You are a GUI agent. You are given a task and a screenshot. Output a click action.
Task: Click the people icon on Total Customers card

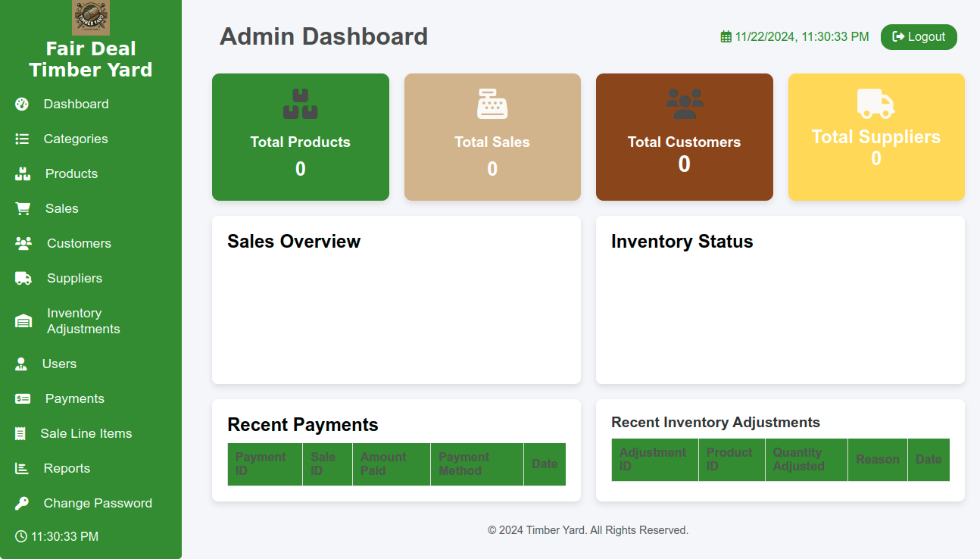click(684, 104)
